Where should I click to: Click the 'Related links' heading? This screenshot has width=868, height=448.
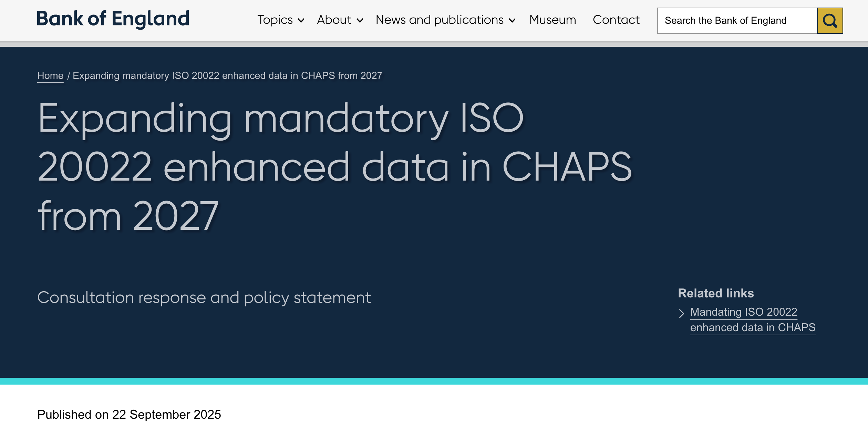pos(716,293)
